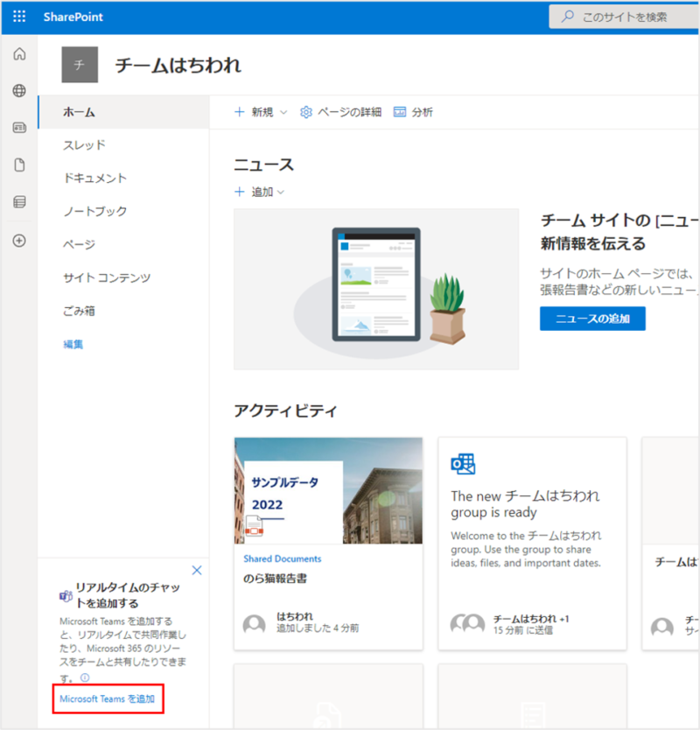The image size is (700, 730).
Task: Select サイト コンテンツ in navigation
Action: click(107, 277)
